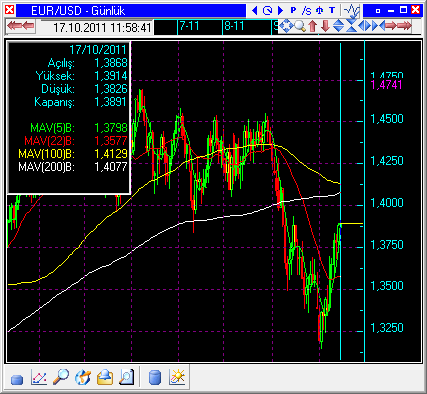The image size is (427, 394).
Task: Select the 7-11 month label on timeline
Action: (189, 26)
